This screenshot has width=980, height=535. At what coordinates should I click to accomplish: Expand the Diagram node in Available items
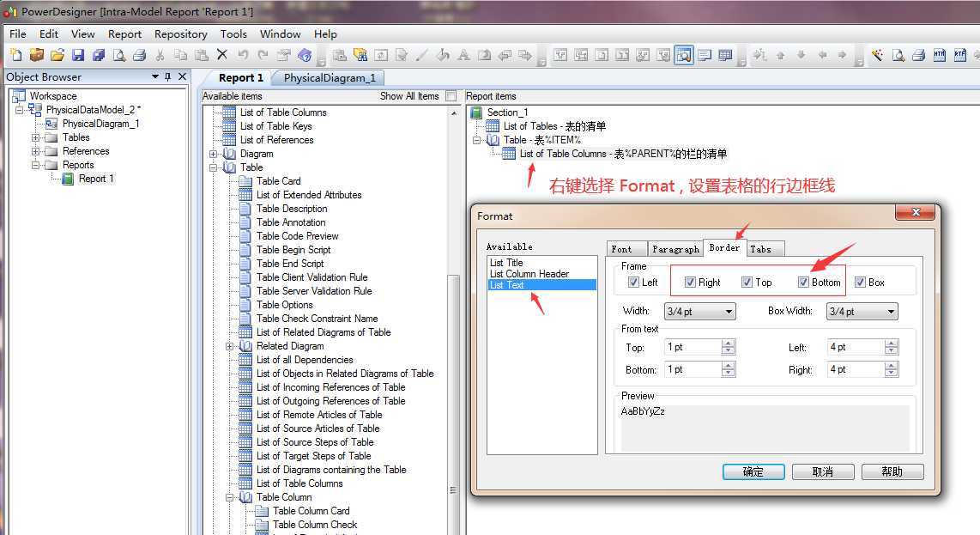[x=213, y=154]
